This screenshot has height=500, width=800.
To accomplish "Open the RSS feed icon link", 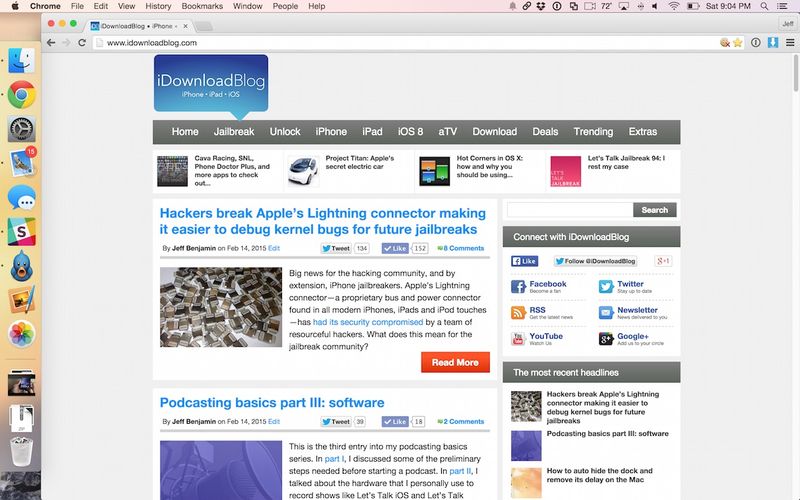I will (x=518, y=313).
